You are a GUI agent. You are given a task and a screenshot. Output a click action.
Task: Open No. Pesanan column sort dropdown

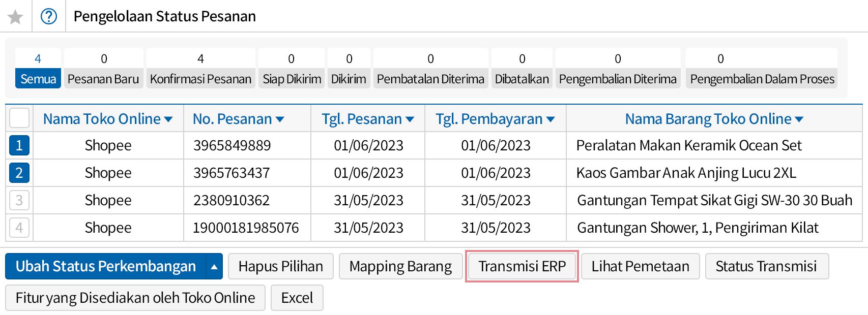(x=279, y=119)
